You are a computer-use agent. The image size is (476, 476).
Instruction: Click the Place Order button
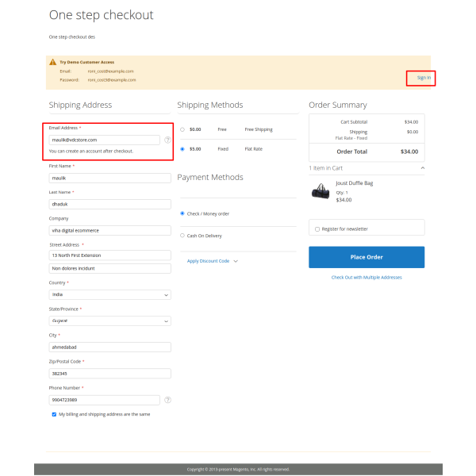pos(366,257)
